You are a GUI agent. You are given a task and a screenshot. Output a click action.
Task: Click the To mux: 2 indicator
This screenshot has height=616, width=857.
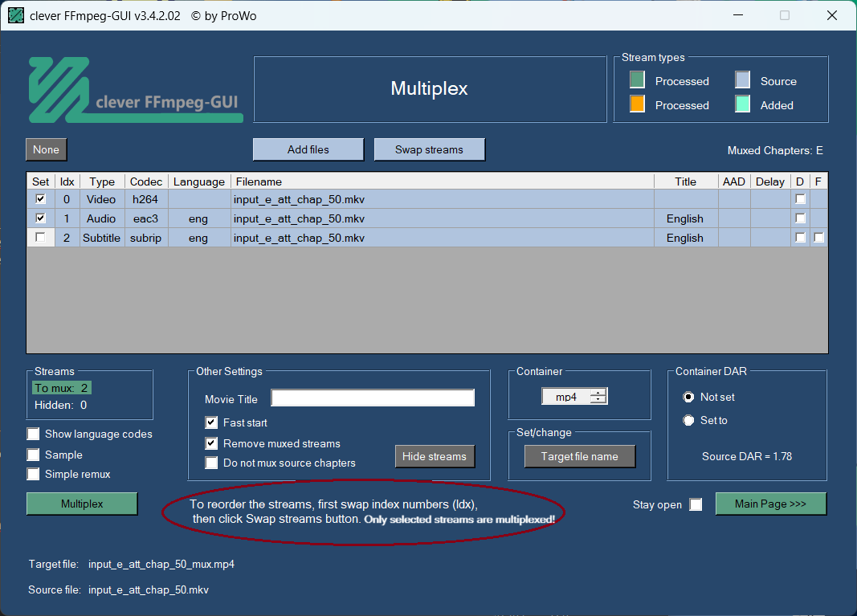61,388
